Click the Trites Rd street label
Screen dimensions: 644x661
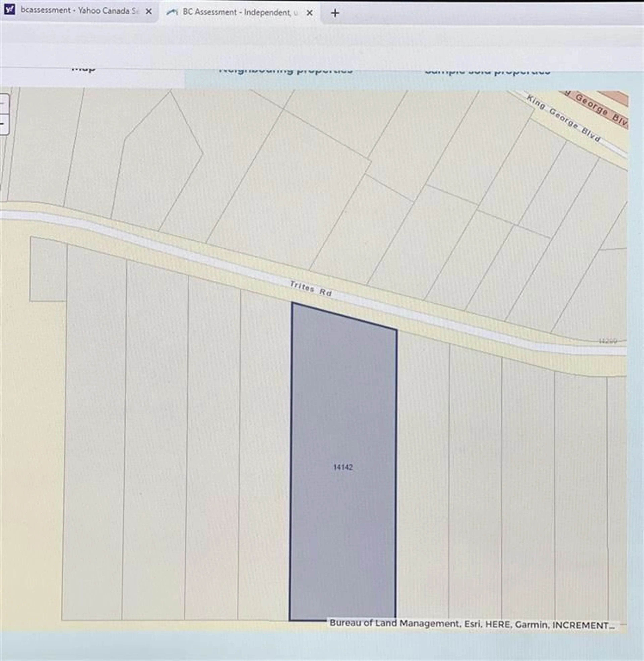(x=310, y=288)
